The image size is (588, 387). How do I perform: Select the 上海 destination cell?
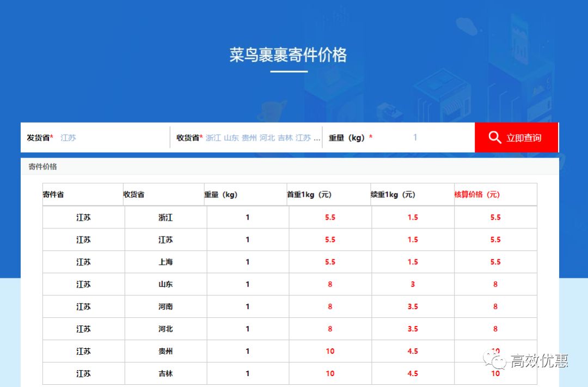pyautogui.click(x=166, y=262)
